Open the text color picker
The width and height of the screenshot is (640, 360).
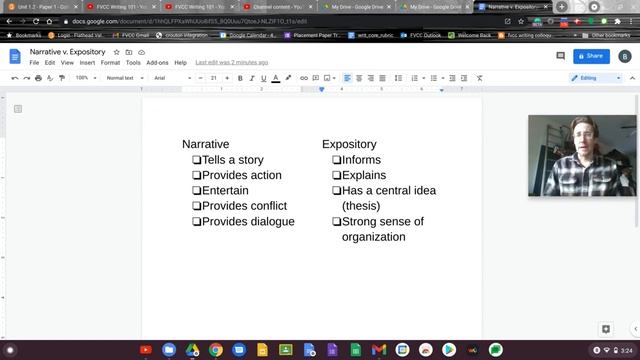[x=276, y=78]
